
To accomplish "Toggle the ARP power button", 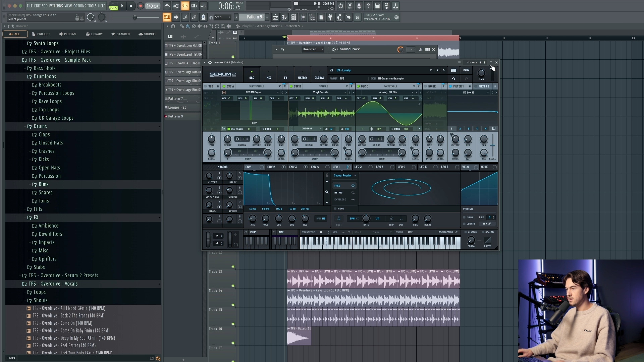I will [x=274, y=232].
